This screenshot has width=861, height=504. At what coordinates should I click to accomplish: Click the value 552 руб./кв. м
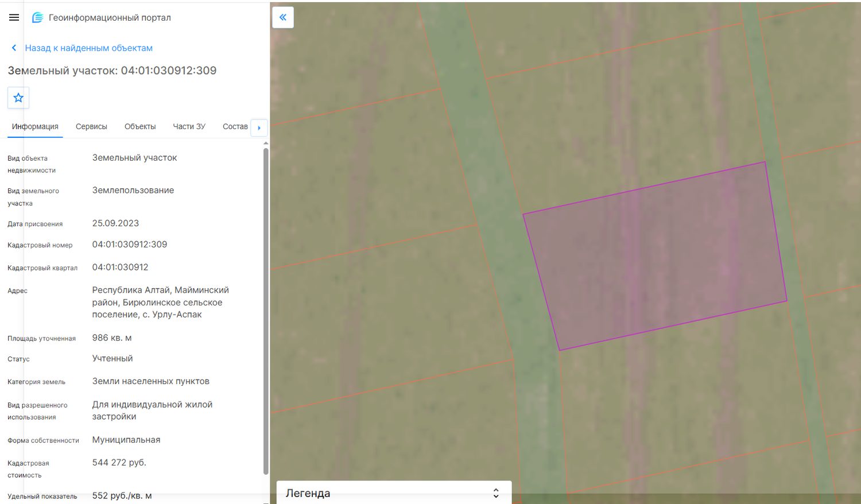[x=122, y=496]
